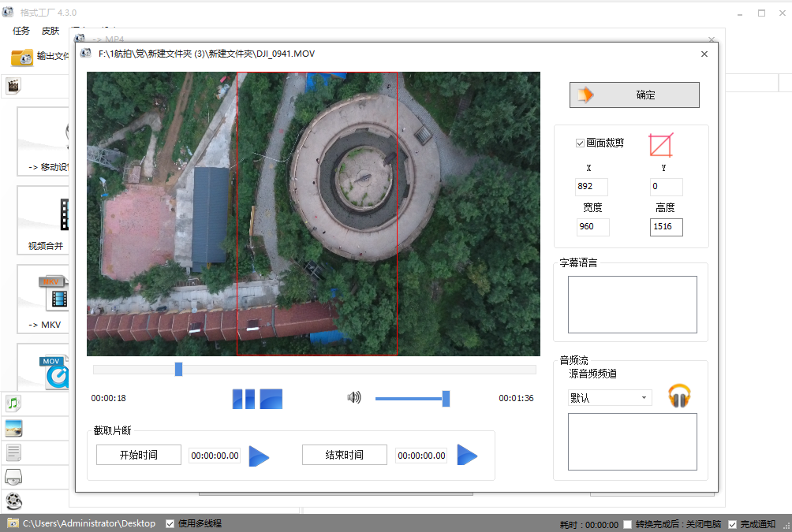792x532 pixels.
Task: Click the volume slider handle
Action: click(446, 399)
